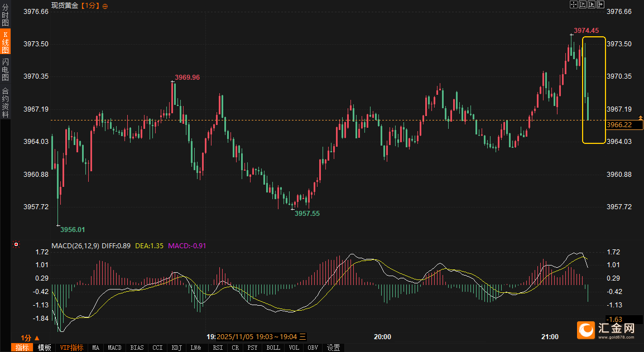
Task: Click the shift-chart-right arrow icon
Action: [x=601, y=4]
